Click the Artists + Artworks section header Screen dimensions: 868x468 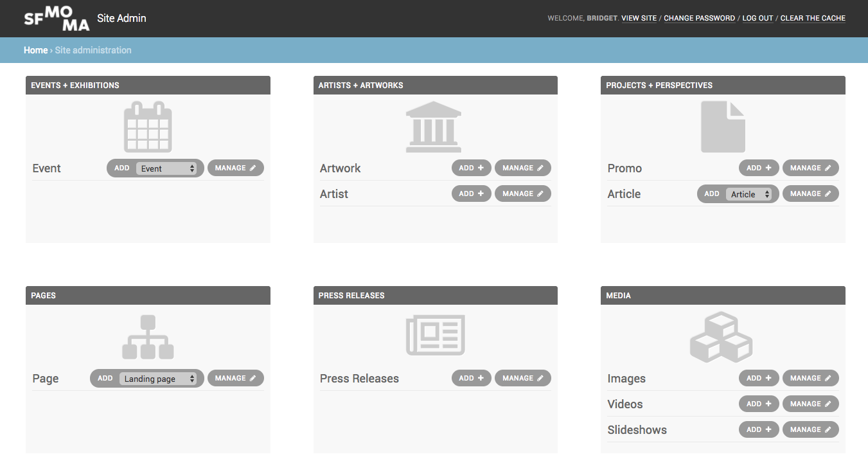tap(436, 85)
